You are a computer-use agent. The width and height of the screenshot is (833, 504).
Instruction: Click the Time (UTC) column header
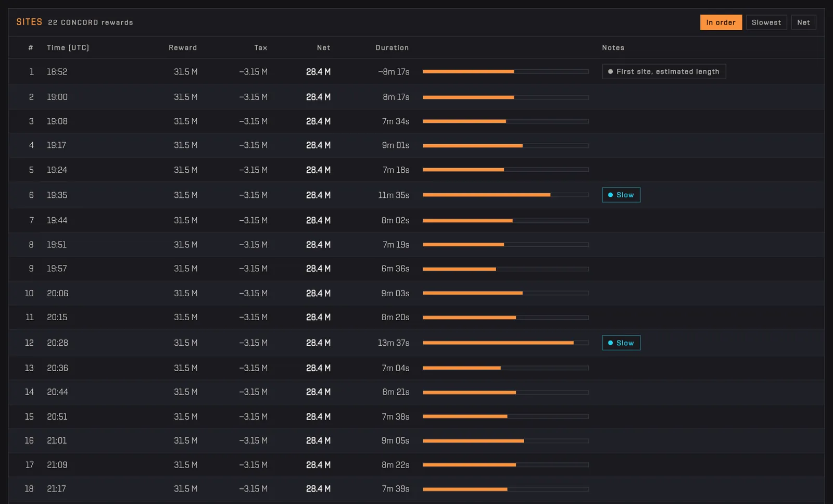(x=68, y=47)
